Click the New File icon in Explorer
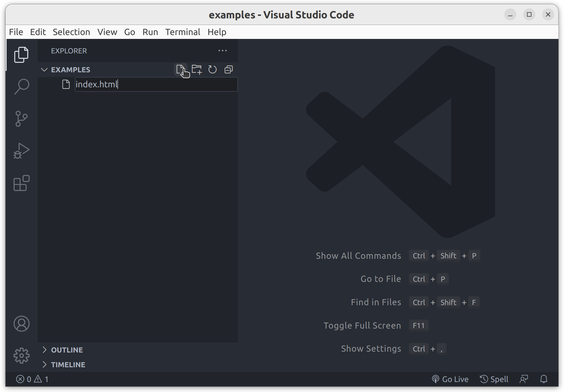Screen dimensions: 564x392 point(180,70)
